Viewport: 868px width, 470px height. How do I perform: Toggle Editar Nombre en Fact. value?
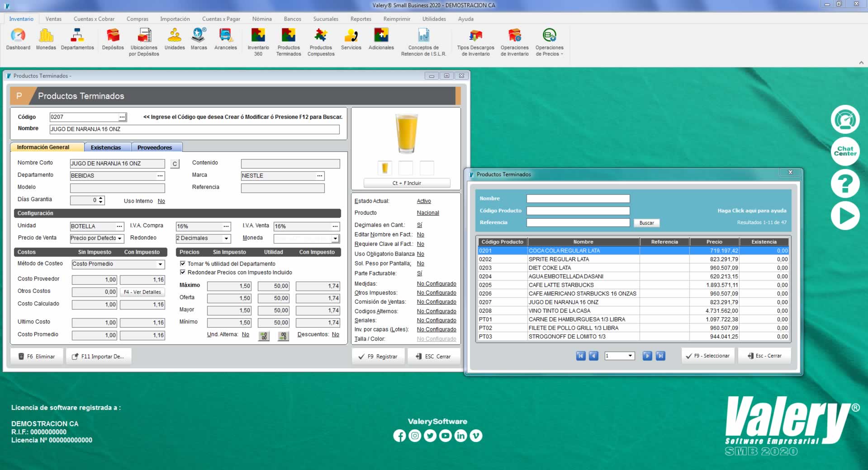click(x=420, y=235)
